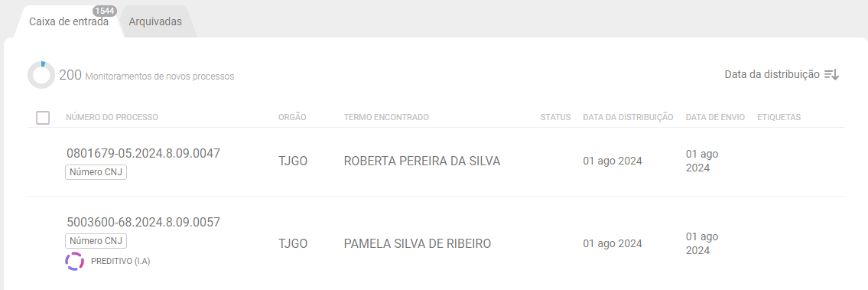Screen dimensions: 868x290
Task: Click the STATUS column header
Action: tap(556, 117)
